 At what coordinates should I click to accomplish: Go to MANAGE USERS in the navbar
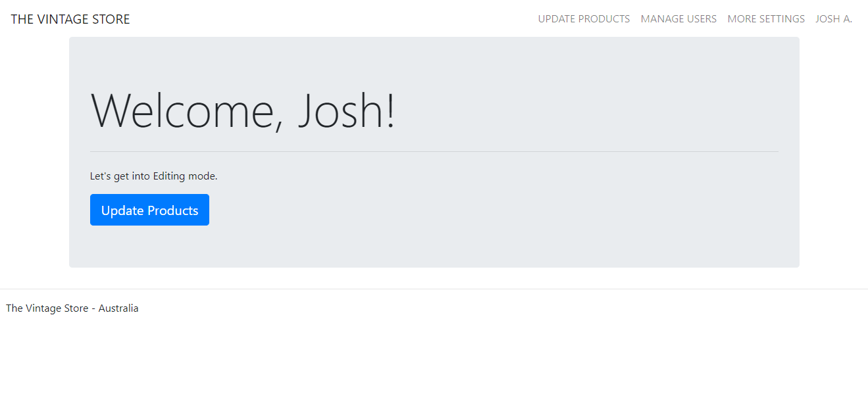point(678,19)
